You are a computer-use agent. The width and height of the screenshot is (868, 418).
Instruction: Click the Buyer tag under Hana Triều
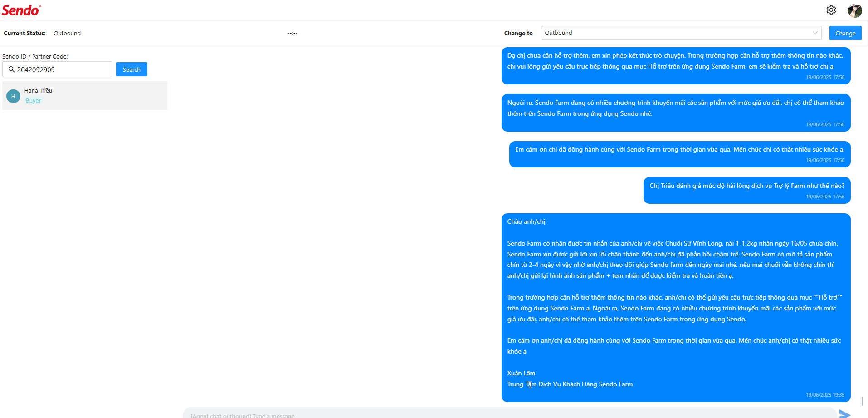pos(33,101)
